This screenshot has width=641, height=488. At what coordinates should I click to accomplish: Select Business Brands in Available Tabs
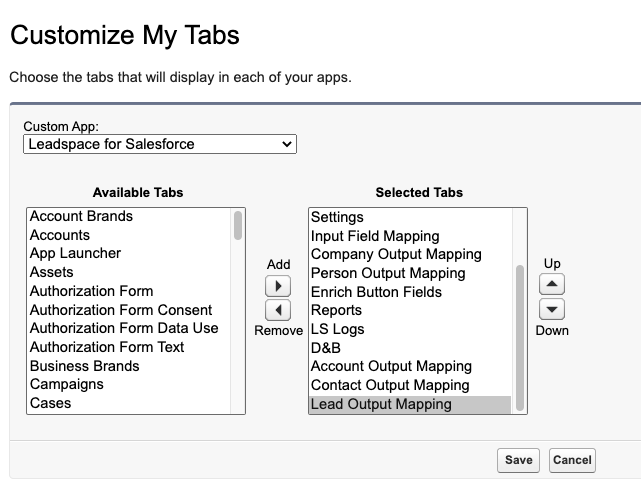(129, 366)
